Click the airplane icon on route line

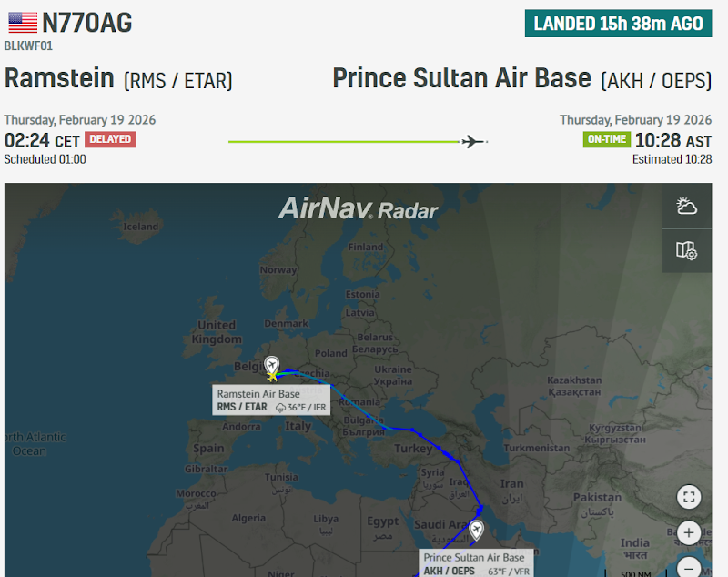pos(472,141)
